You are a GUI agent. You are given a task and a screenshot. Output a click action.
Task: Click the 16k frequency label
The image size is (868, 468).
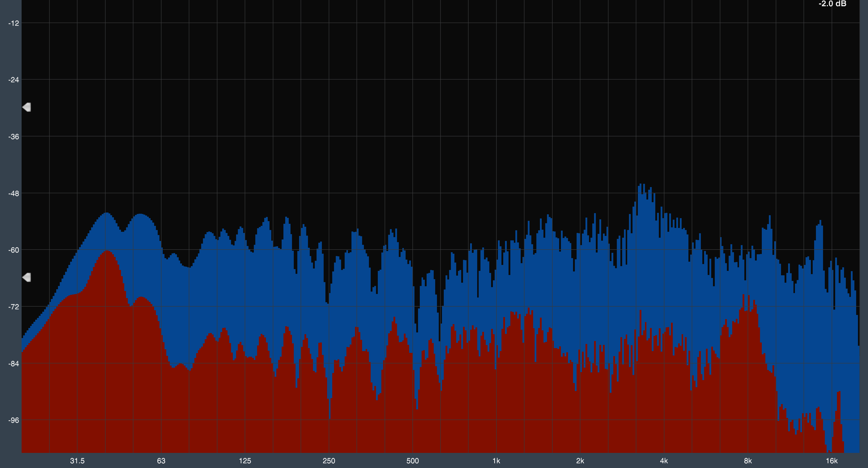pyautogui.click(x=832, y=461)
